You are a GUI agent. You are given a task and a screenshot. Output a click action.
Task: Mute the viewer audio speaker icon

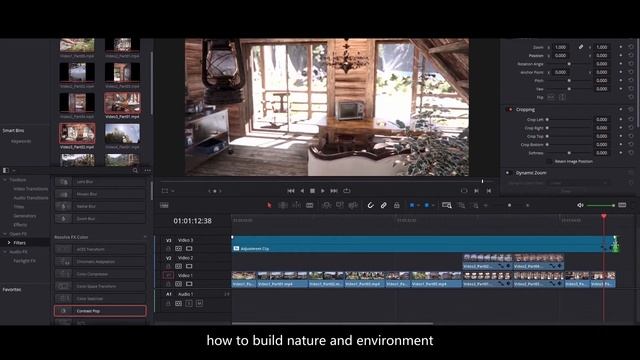click(x=580, y=205)
